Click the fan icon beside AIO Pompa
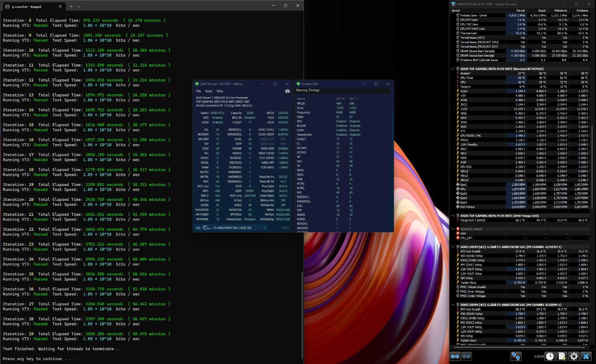Image resolution: width=596 pixels, height=364 pixels. (458, 207)
